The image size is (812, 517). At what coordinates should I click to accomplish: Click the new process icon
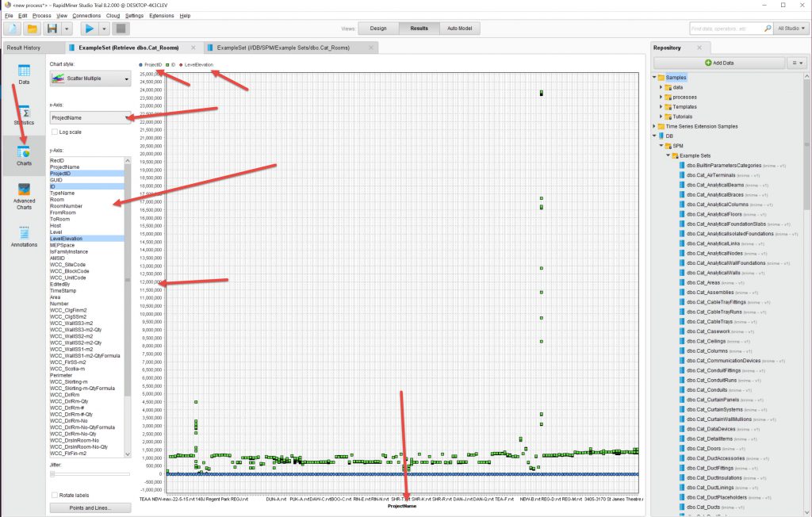point(12,29)
